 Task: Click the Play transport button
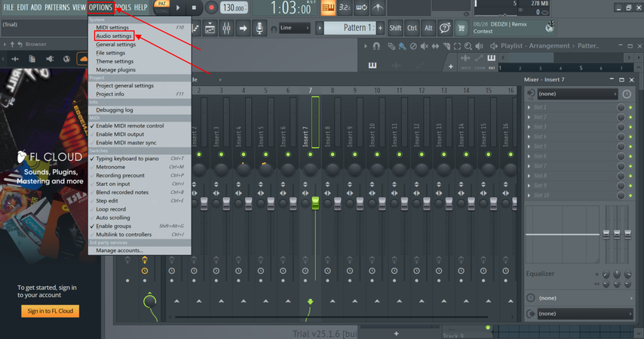coord(178,8)
